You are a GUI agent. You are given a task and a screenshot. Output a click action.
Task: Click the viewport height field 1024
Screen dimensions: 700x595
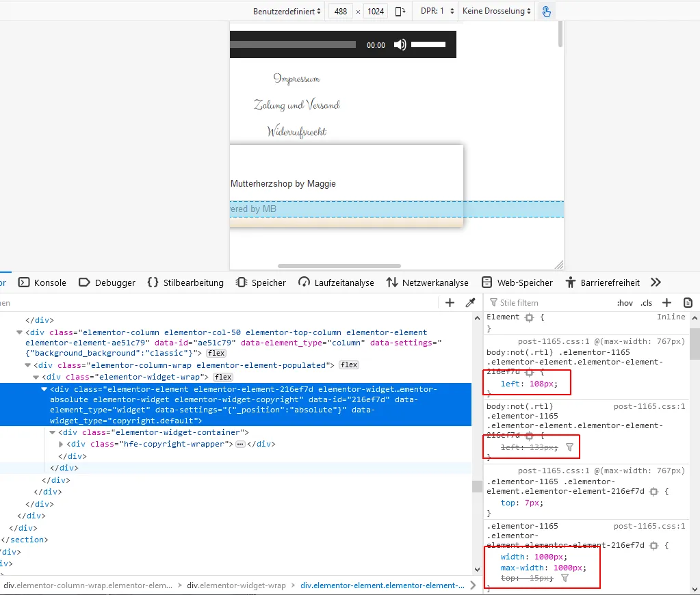click(x=376, y=11)
